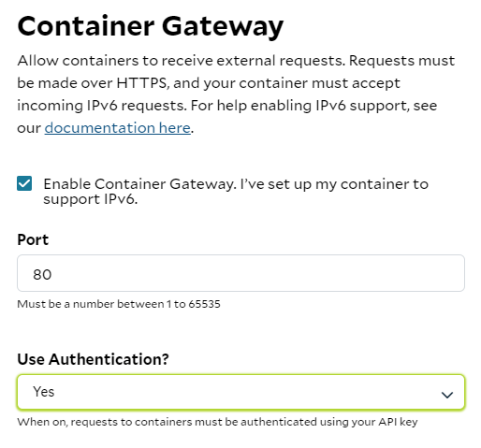This screenshot has width=481, height=448.
Task: Click the chevron arrow in authentication dropdown
Action: [447, 395]
